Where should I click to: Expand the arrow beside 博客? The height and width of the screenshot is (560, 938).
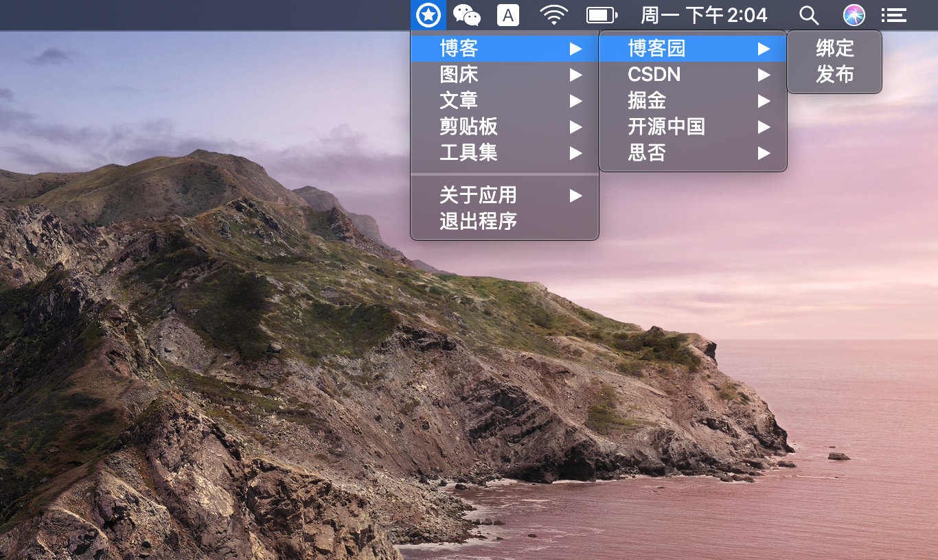pyautogui.click(x=575, y=49)
